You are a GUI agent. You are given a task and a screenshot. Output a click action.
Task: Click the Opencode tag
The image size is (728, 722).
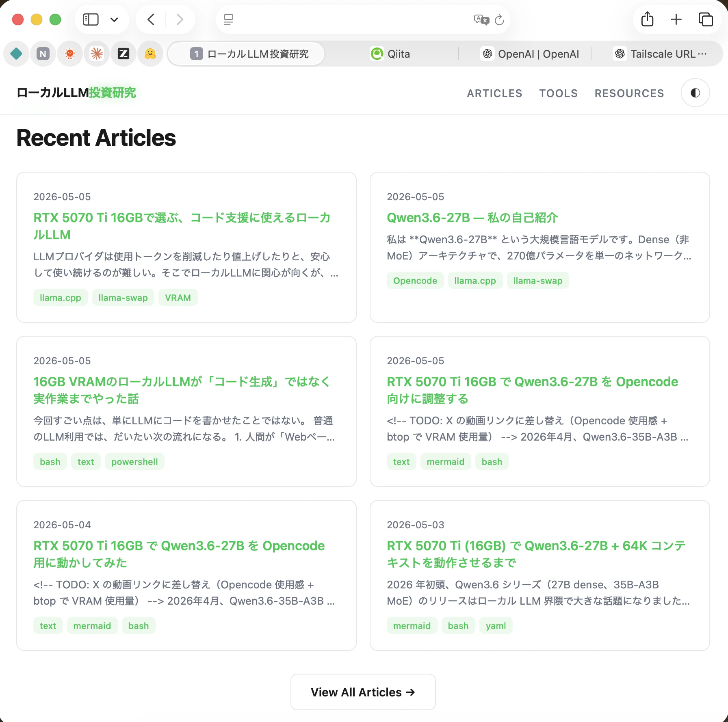[x=415, y=281]
